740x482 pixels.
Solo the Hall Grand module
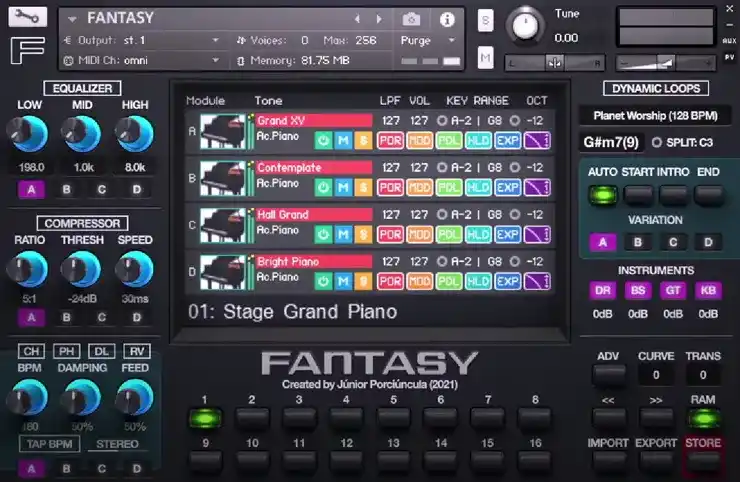point(363,234)
